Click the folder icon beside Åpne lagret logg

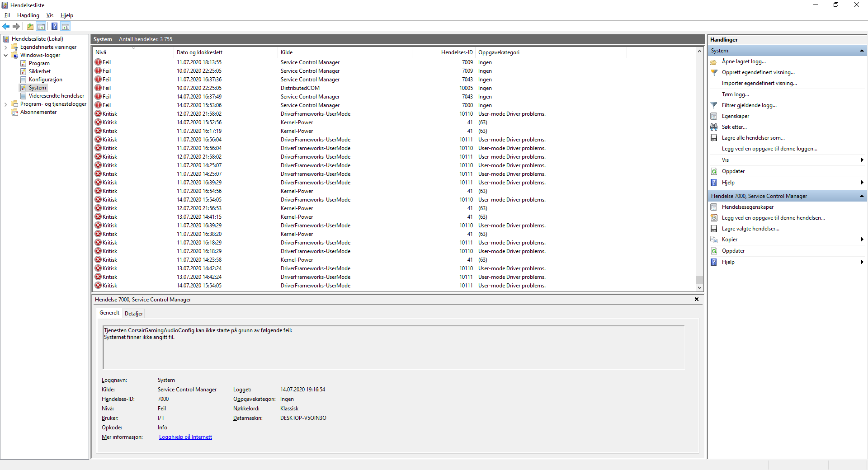pos(714,62)
